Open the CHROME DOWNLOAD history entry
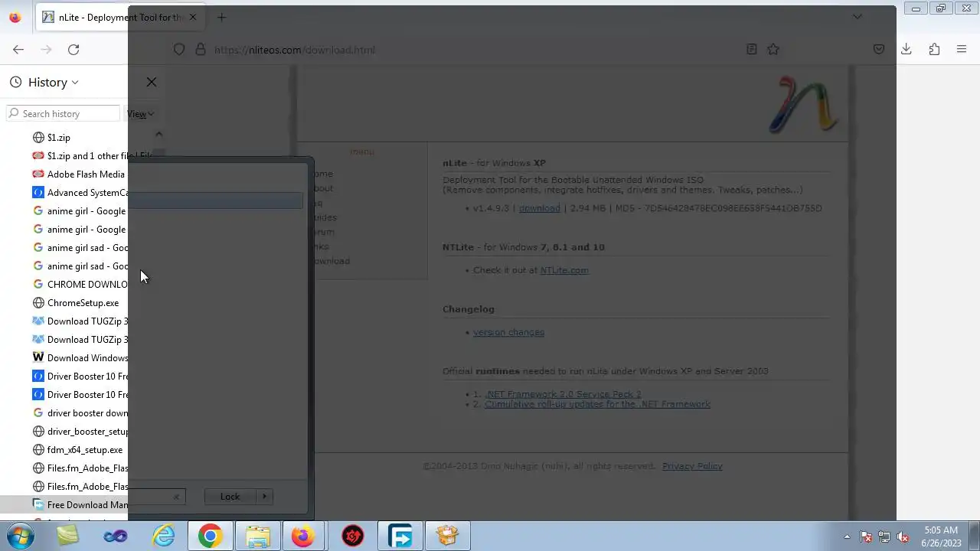The width and height of the screenshot is (980, 551). click(x=80, y=285)
